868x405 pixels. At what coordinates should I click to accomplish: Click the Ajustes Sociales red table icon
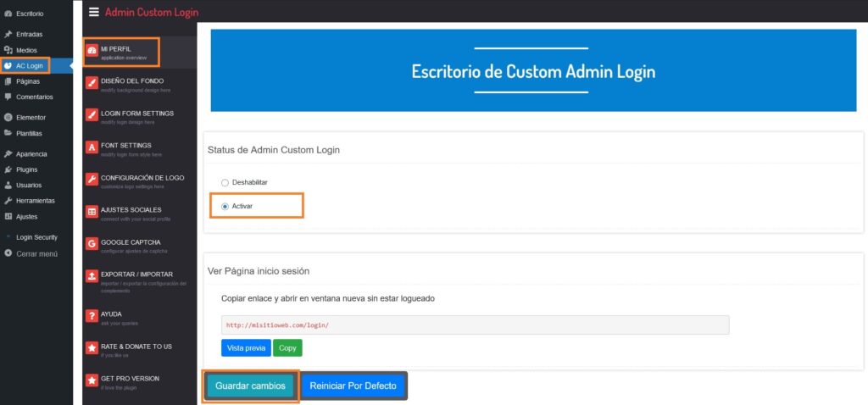click(92, 212)
